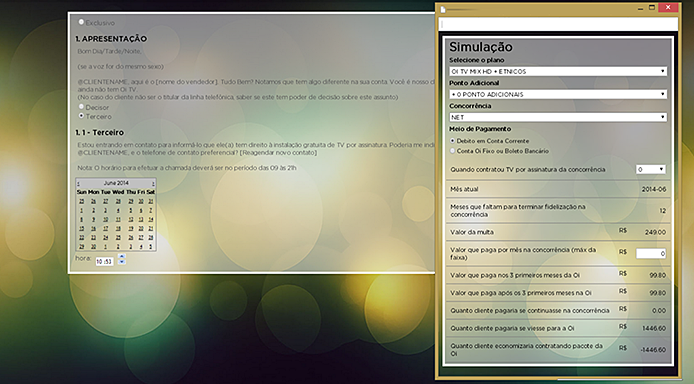Go to previous month in the calendar
The image size is (694, 384).
78,184
